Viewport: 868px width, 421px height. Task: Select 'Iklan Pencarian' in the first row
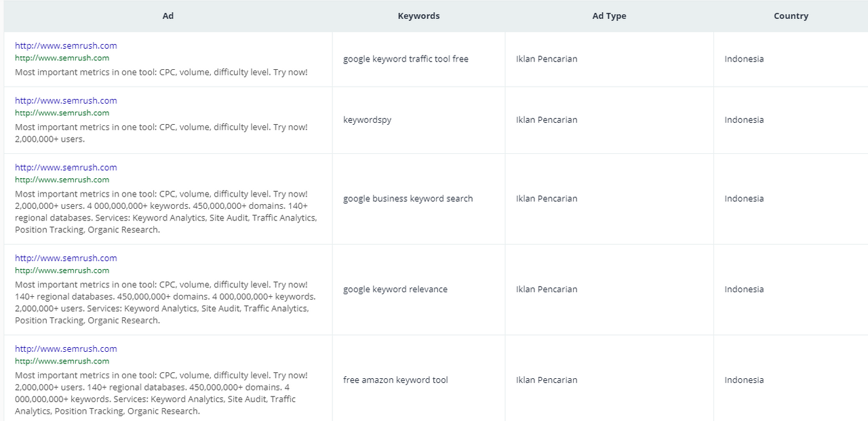point(547,59)
